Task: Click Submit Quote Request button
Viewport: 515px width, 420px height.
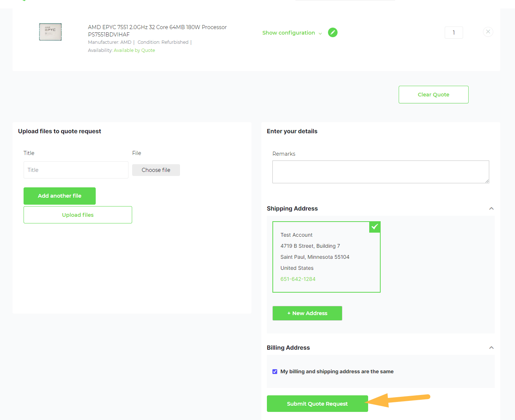Action: coord(317,404)
